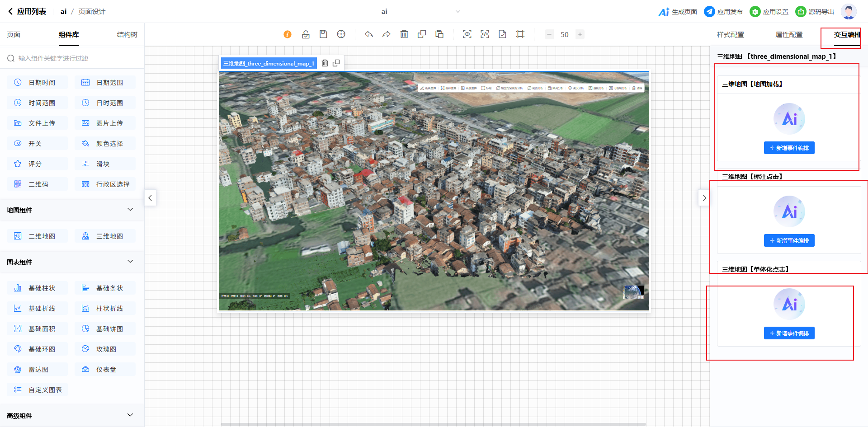Click the save disk icon
Screen dimensions: 868x427
323,34
